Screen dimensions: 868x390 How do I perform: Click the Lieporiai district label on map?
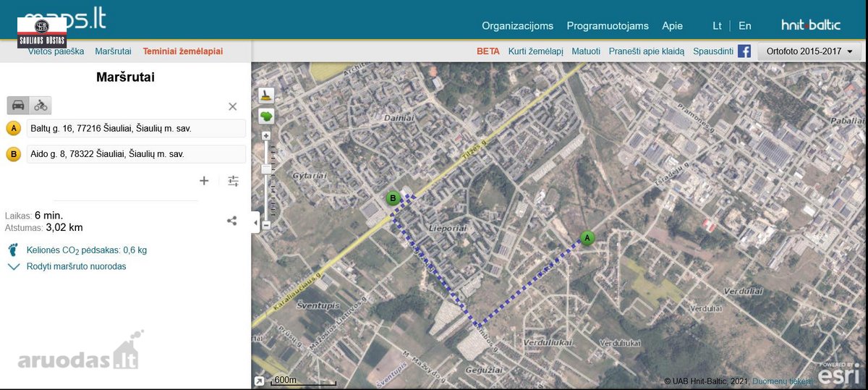tap(448, 228)
